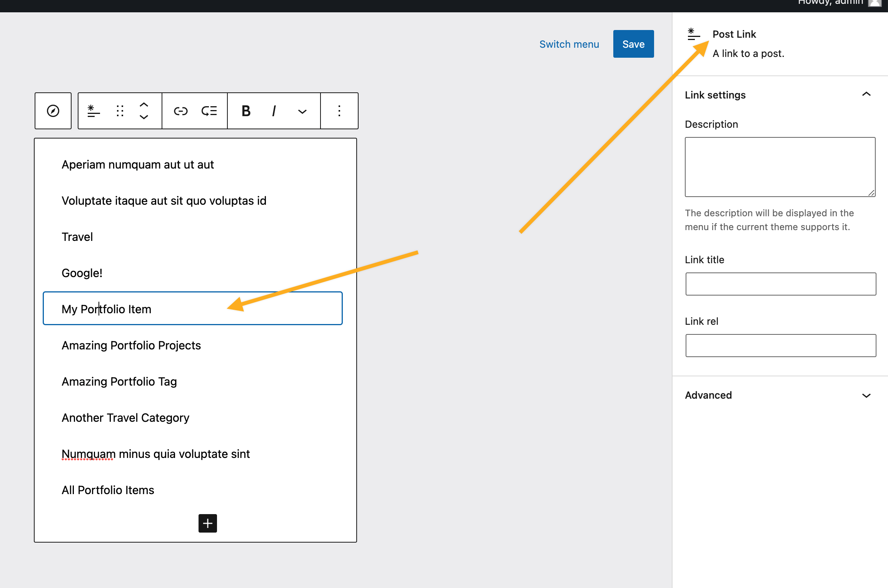Select the Aperiam numquam aut ut aut item
The image size is (888, 588).
coord(138,165)
